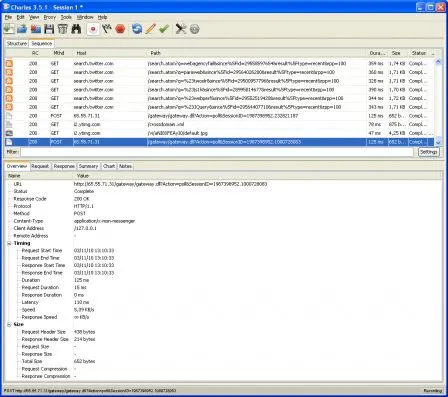Sort by the Host column header
This screenshot has height=397, width=448.
click(x=81, y=53)
